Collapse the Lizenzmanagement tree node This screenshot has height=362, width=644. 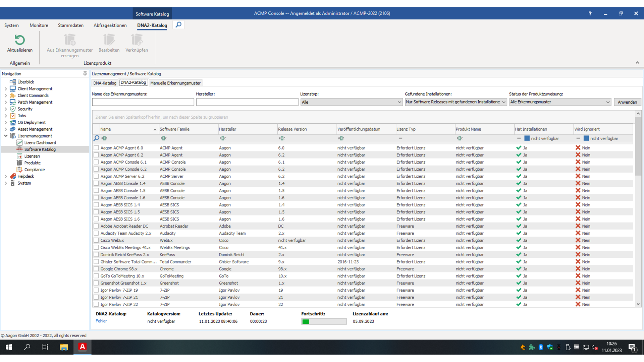coord(6,136)
